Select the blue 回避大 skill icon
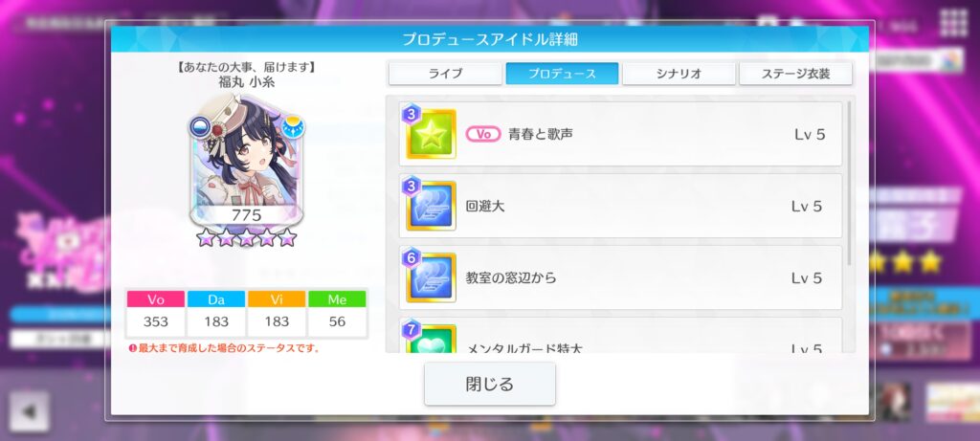 (x=431, y=206)
